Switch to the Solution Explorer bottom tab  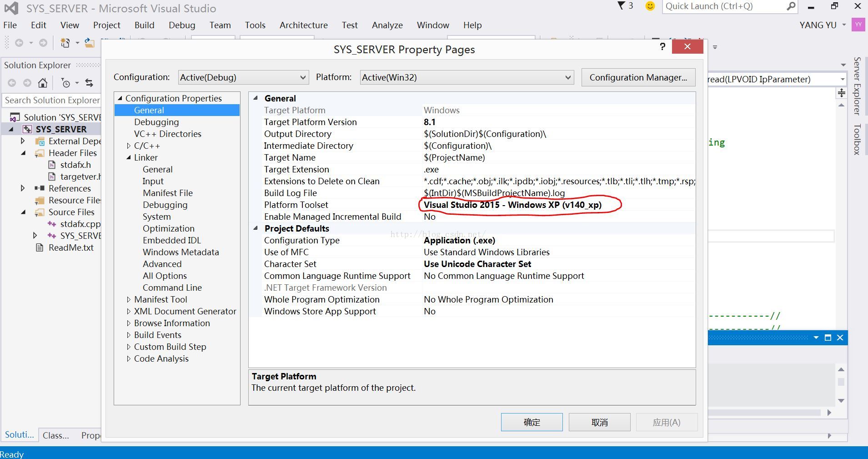[x=20, y=434]
